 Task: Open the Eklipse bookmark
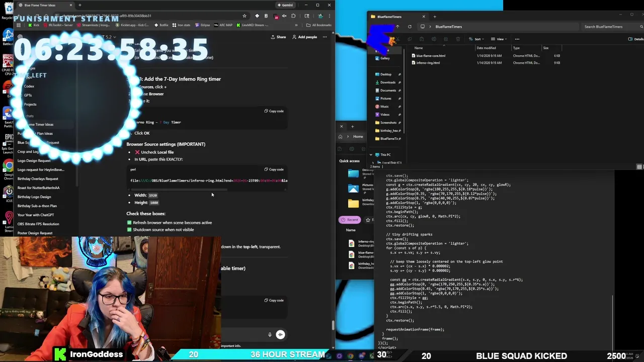tap(202, 25)
